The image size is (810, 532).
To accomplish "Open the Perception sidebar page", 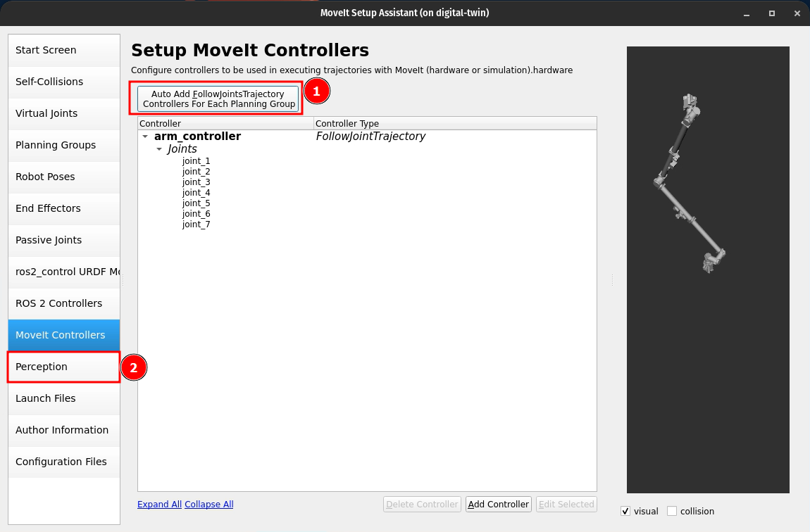I will [63, 367].
